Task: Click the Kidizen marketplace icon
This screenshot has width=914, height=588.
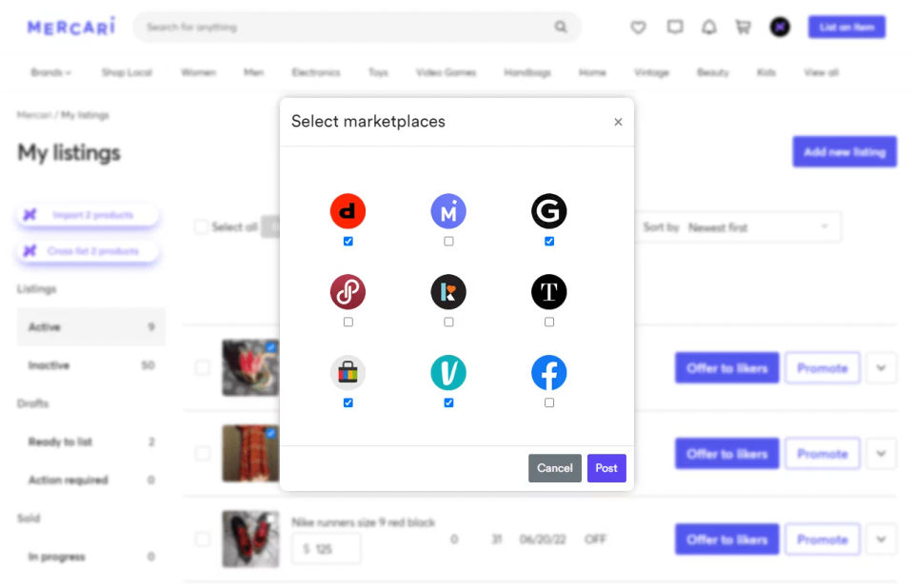Action: [448, 292]
